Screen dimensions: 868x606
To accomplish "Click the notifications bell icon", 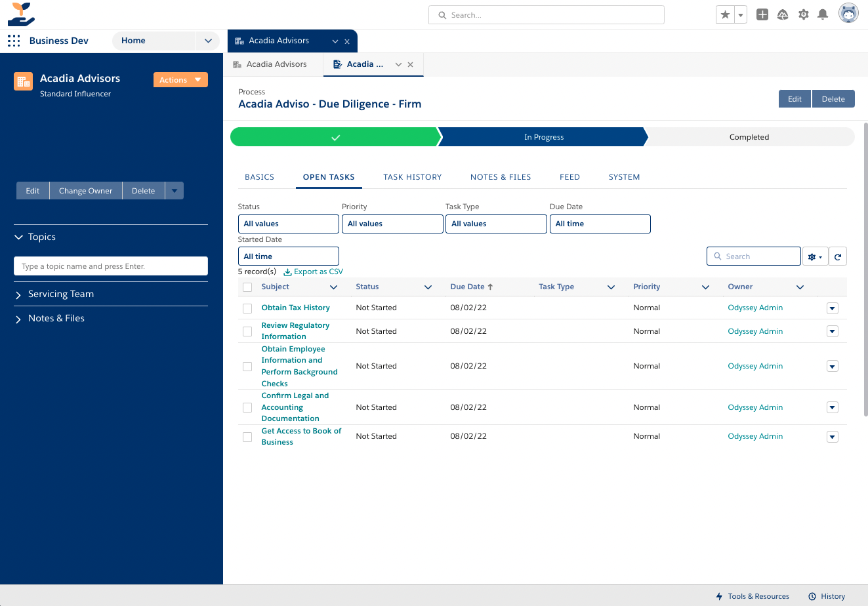I will tap(823, 14).
